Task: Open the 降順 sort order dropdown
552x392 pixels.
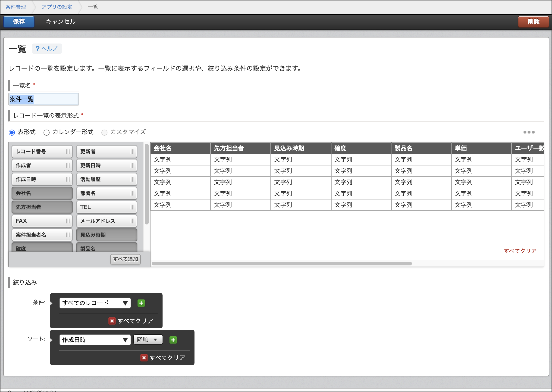Action: click(x=148, y=340)
